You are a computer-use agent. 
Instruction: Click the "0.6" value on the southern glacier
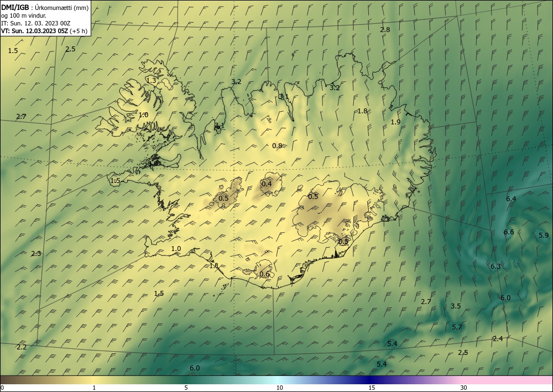264,274
